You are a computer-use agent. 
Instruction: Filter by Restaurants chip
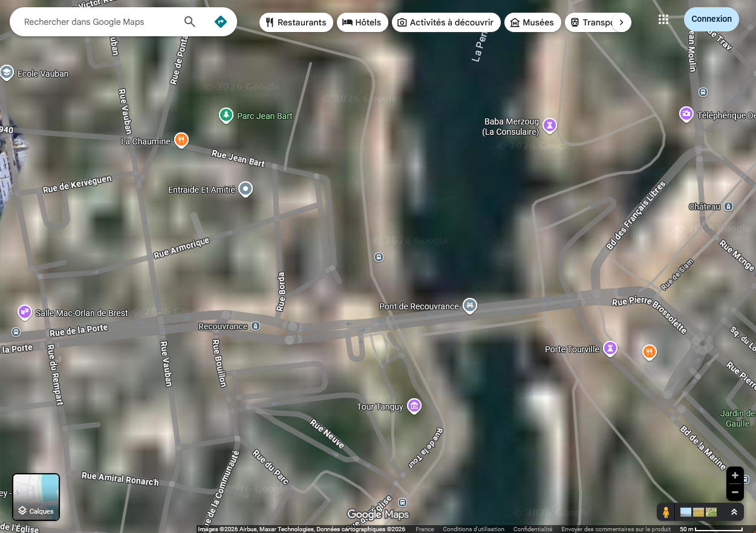point(296,22)
